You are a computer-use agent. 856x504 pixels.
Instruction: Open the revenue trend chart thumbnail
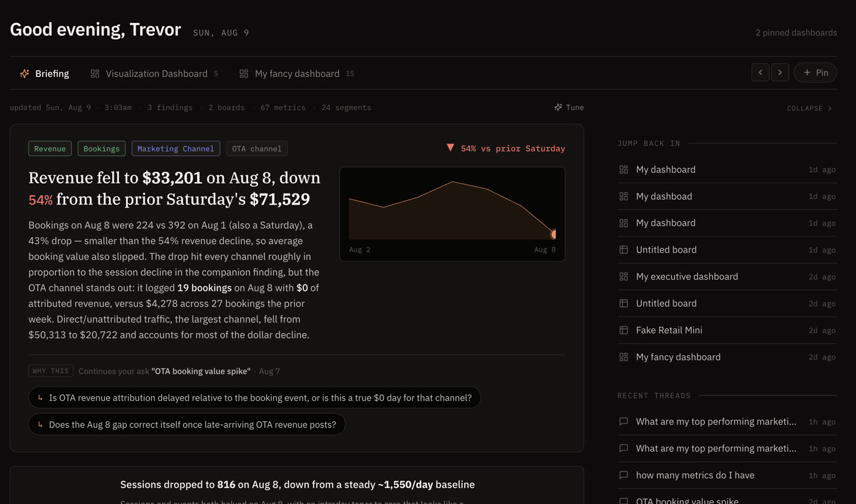452,214
